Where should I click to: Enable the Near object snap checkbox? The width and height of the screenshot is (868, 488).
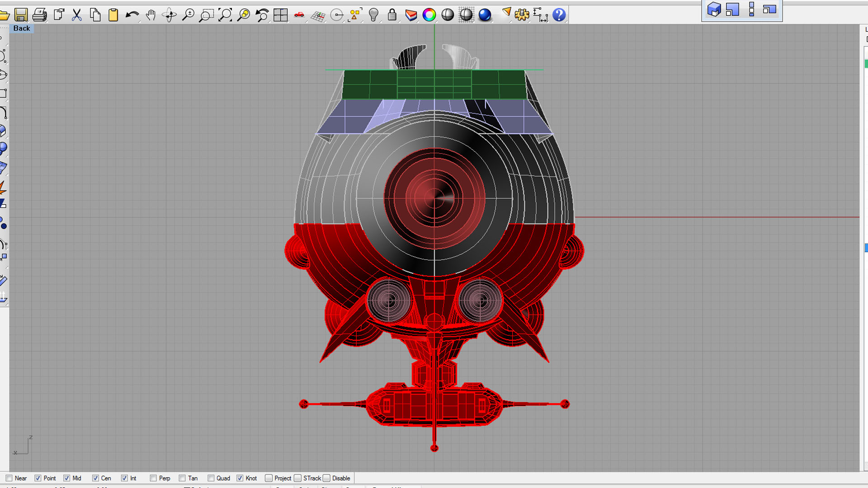(9, 478)
